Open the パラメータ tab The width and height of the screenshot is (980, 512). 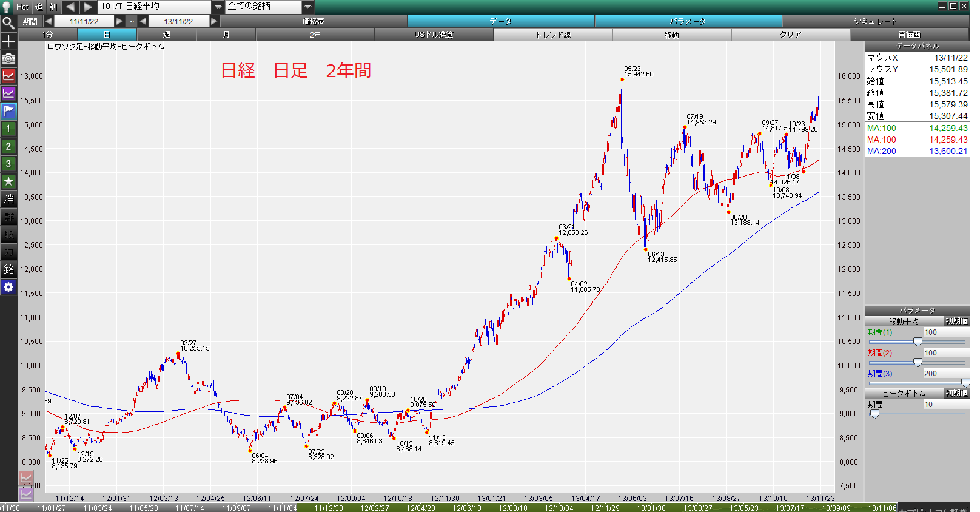[x=688, y=21]
